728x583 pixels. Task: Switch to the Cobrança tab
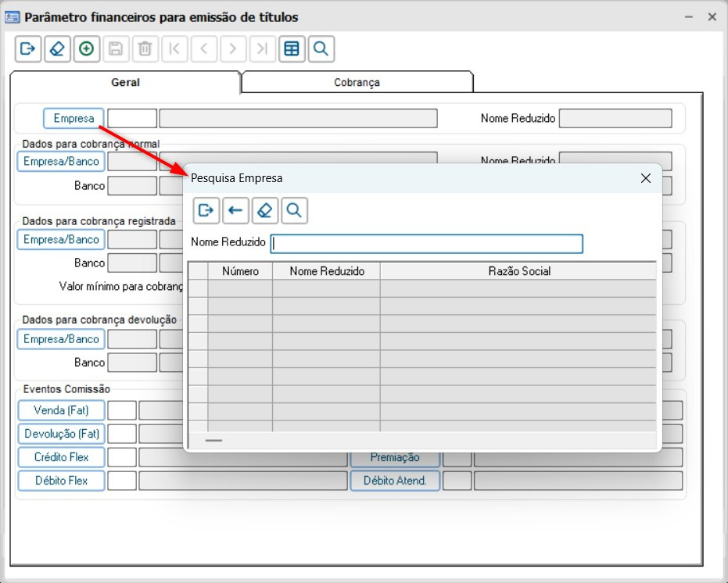point(357,83)
